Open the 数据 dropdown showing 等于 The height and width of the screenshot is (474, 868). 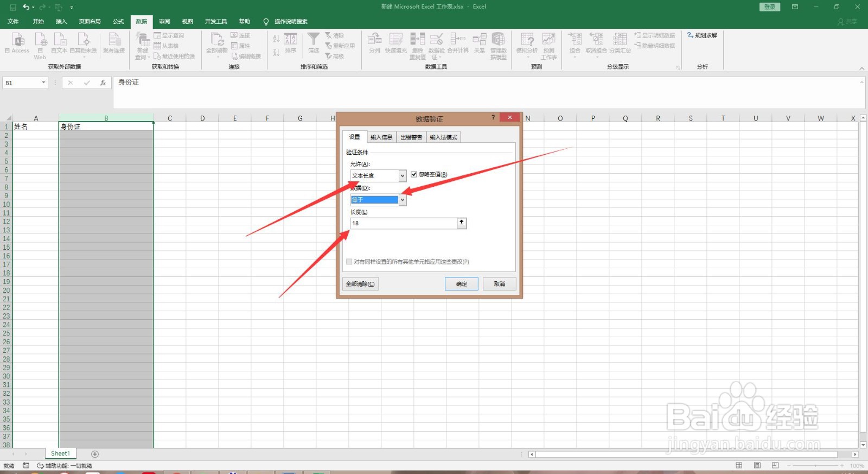tap(403, 199)
